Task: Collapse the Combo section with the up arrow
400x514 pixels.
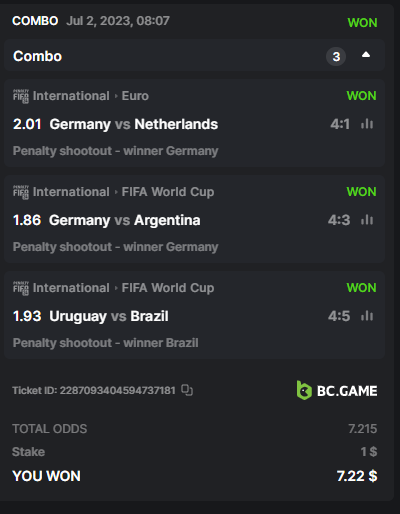Action: [366, 55]
